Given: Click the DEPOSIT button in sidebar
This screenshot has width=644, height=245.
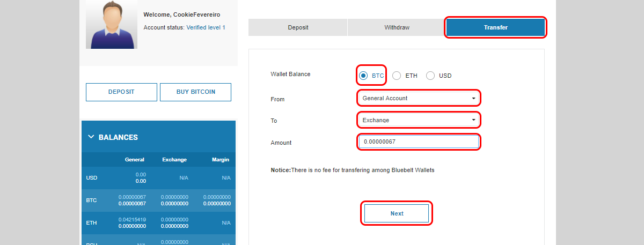Looking at the screenshot, I should [x=121, y=92].
